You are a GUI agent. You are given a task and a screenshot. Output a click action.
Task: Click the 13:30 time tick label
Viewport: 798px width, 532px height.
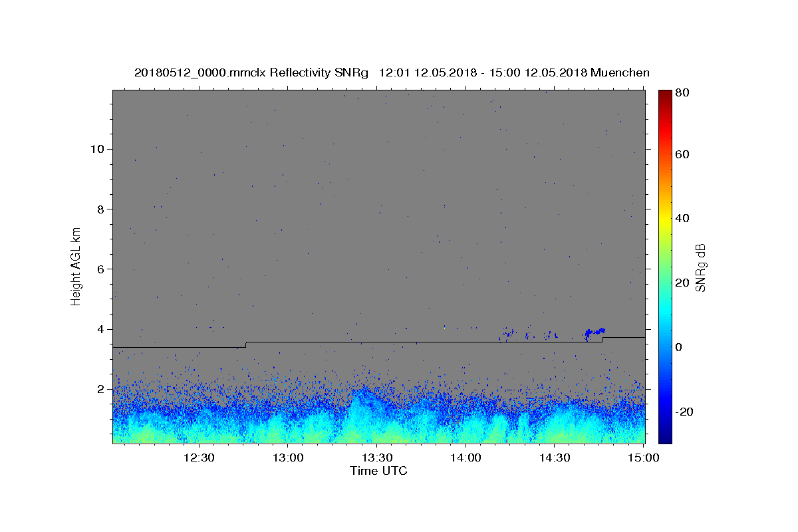(376, 458)
